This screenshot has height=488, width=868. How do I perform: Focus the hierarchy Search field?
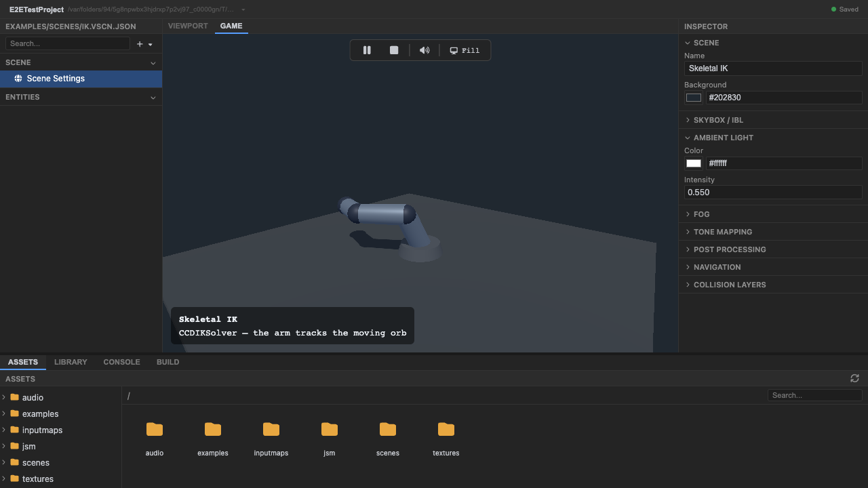click(x=68, y=43)
